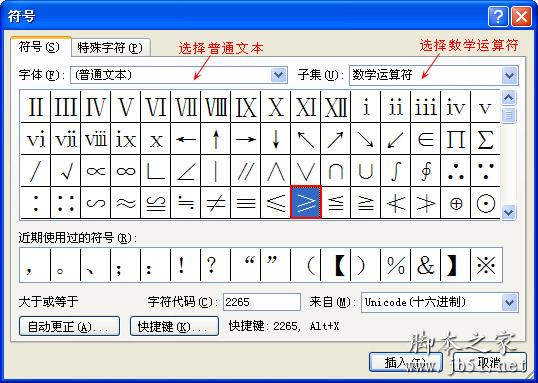Viewport: 538px width, 383px height.
Task: Click the 自动更正 button
Action: pyautogui.click(x=69, y=326)
